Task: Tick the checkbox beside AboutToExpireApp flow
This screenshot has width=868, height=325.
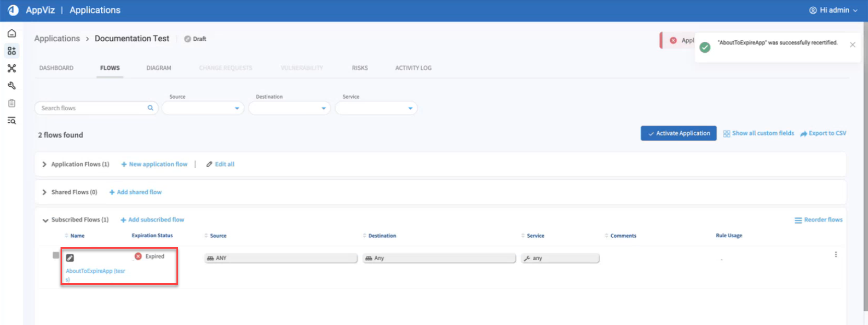Action: (56, 256)
